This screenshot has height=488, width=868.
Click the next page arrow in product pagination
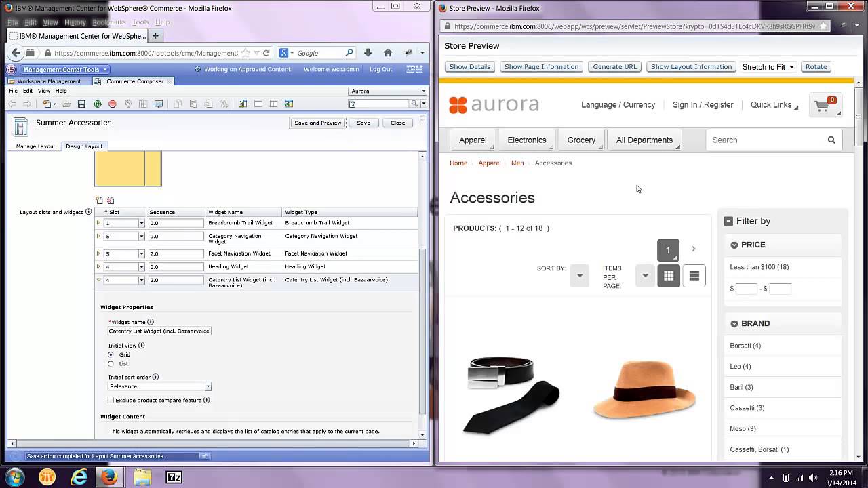(693, 249)
